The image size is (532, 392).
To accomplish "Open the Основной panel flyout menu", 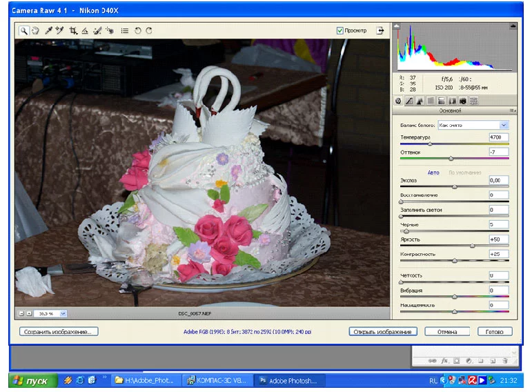I will [513, 110].
